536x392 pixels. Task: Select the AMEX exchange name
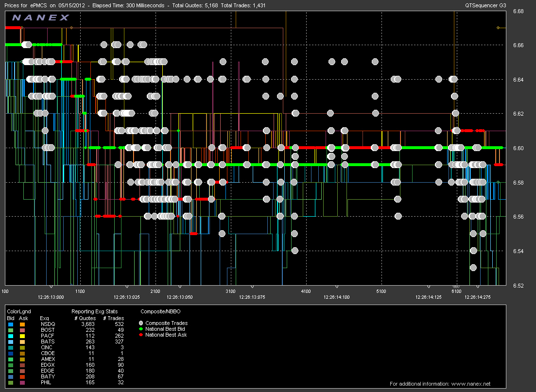click(48, 359)
